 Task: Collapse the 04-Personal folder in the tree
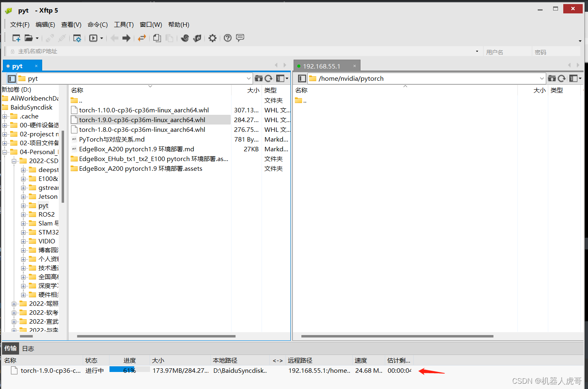coord(5,152)
